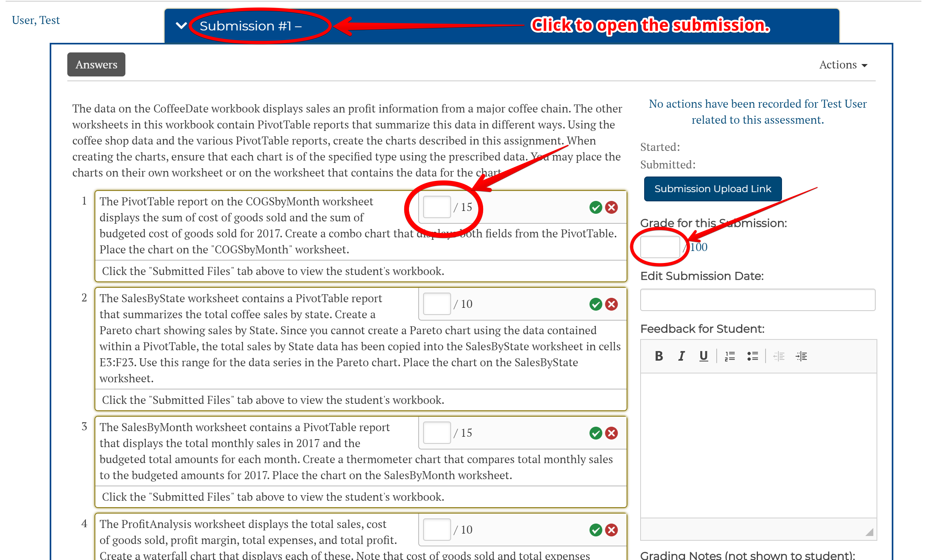This screenshot has width=927, height=560.
Task: Increase indent in feedback editor
Action: (801, 356)
